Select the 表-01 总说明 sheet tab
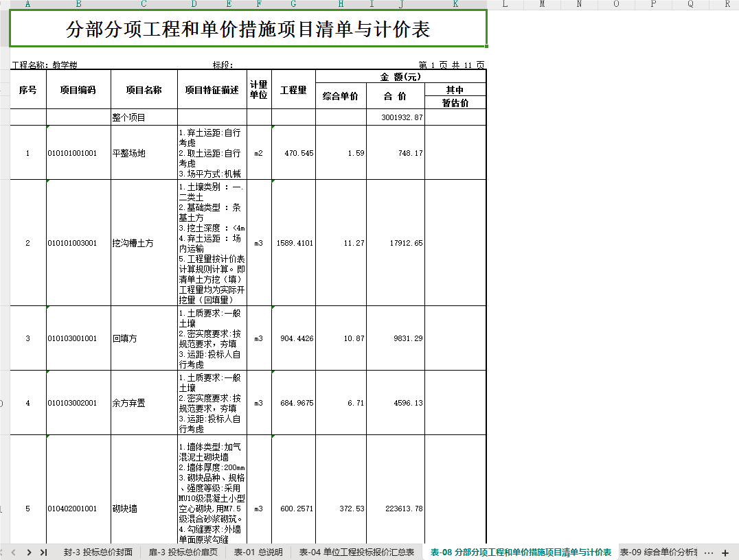The height and width of the screenshot is (560, 739). pyautogui.click(x=258, y=552)
